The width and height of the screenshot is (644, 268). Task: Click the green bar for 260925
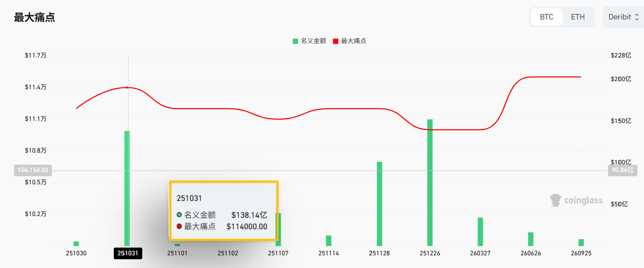coord(581,242)
